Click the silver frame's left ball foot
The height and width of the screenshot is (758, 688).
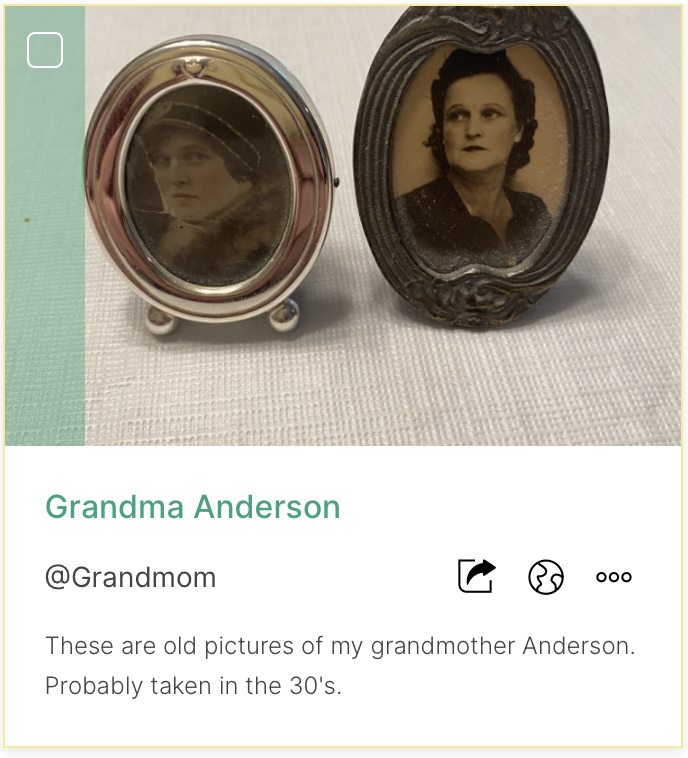(x=161, y=319)
